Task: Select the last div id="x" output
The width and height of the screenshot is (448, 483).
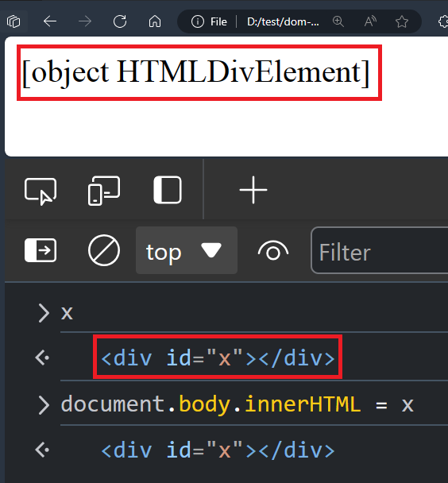Action: click(218, 450)
